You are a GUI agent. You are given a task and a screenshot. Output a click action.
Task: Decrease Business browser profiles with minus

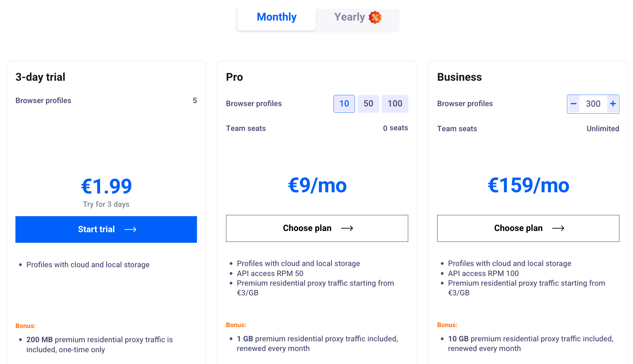[573, 104]
